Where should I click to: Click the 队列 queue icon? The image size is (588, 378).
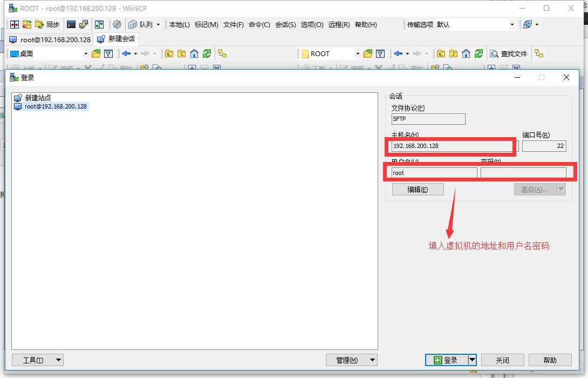point(141,24)
